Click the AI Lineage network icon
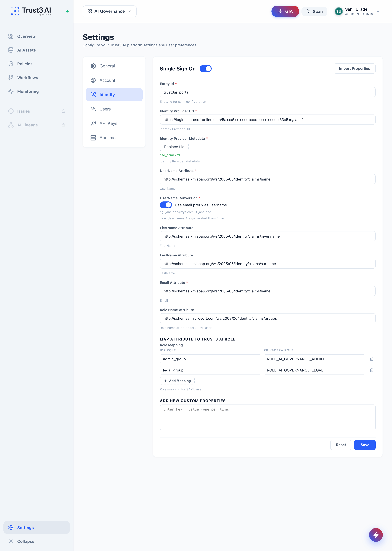Viewport: 392px width, 551px height. click(11, 125)
